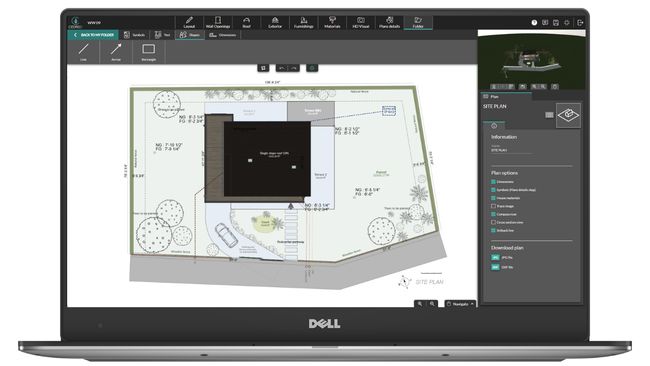Screen dimensions: 650x366
Task: Switch to the Dimensions tab
Action: [223, 35]
